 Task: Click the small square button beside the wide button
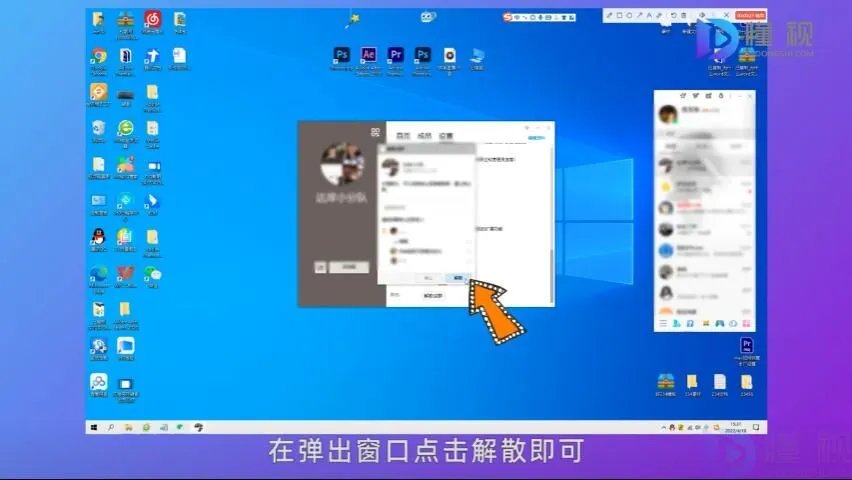click(321, 267)
